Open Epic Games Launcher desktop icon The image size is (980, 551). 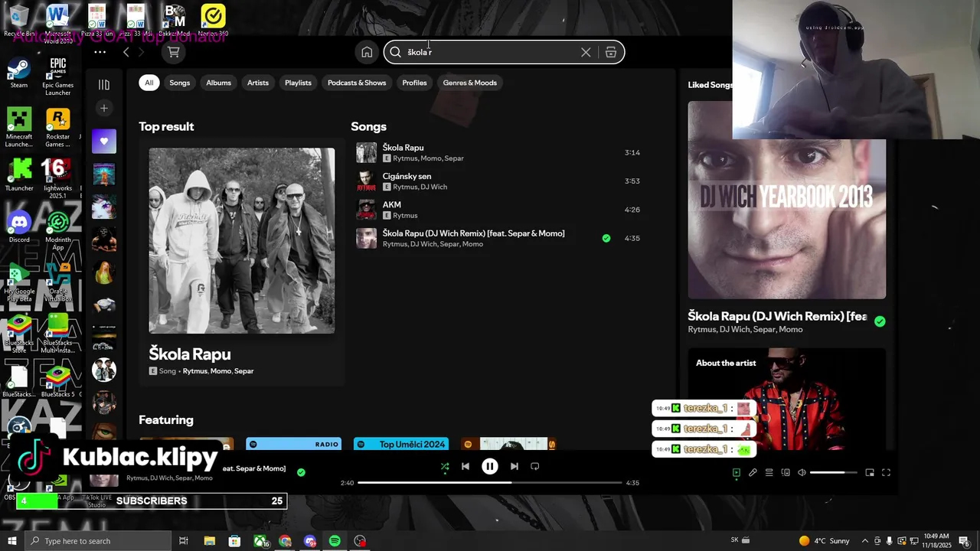tap(58, 77)
